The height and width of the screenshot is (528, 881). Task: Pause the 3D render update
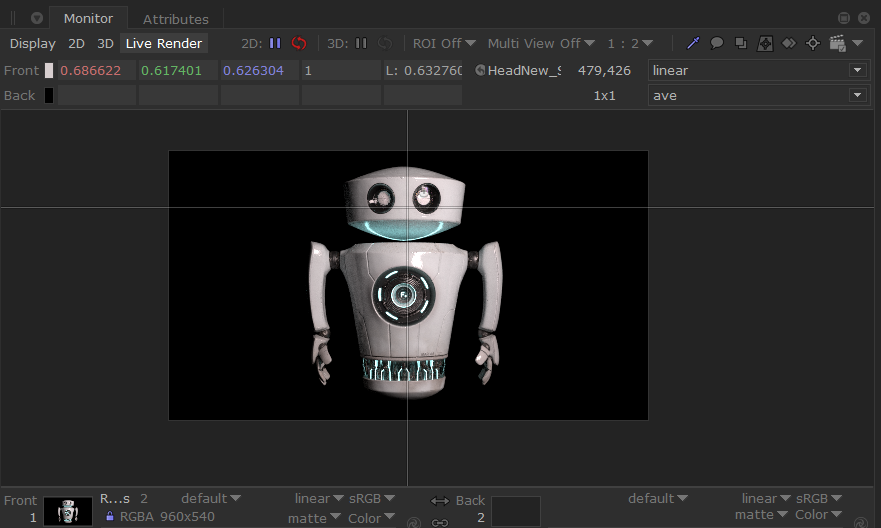point(361,44)
